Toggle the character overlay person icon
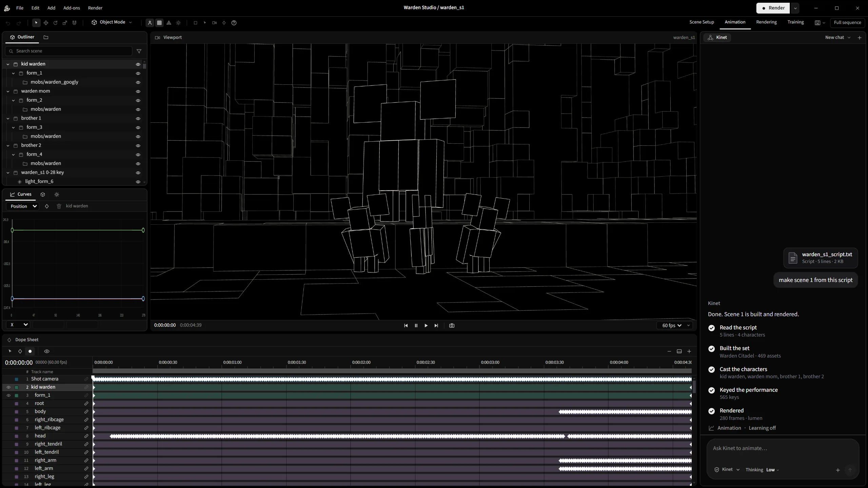The width and height of the screenshot is (868, 488). (150, 23)
